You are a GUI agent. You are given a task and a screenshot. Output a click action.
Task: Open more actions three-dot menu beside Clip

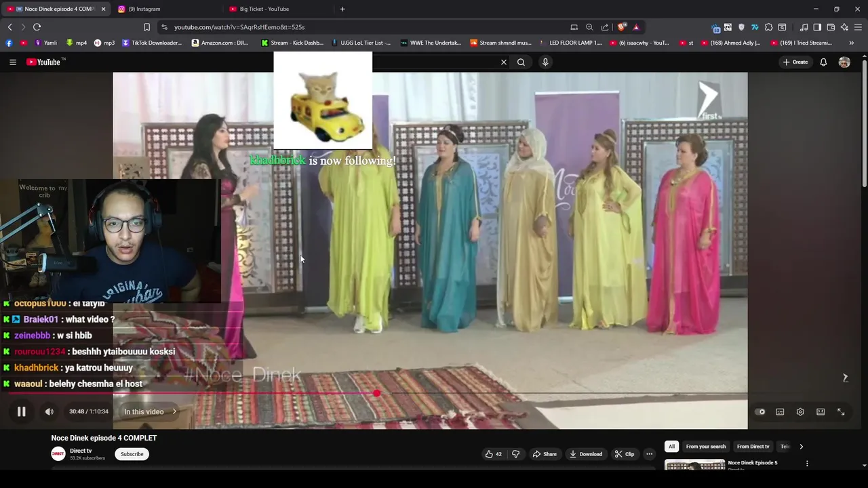pos(649,454)
